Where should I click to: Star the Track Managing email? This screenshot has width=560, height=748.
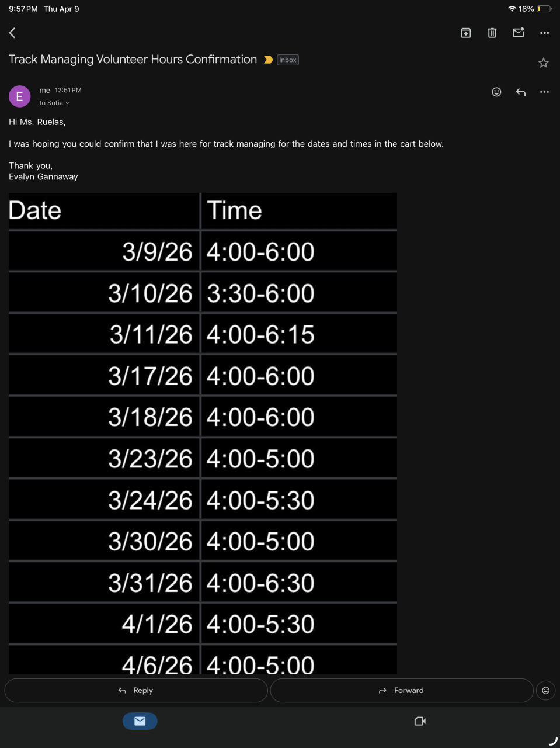click(x=544, y=63)
